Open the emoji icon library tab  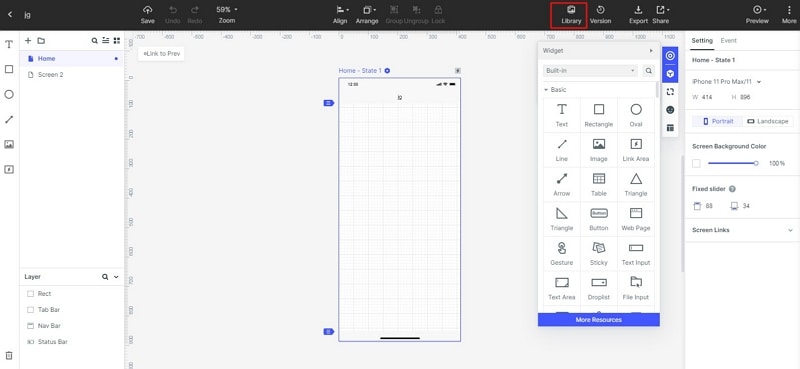(670, 110)
